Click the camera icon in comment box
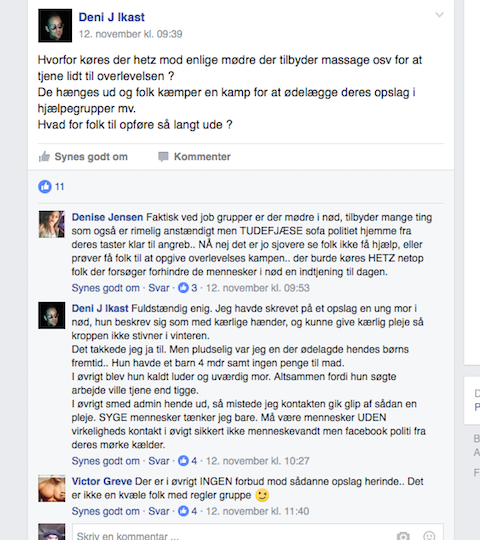The height and width of the screenshot is (540, 480). [x=403, y=536]
